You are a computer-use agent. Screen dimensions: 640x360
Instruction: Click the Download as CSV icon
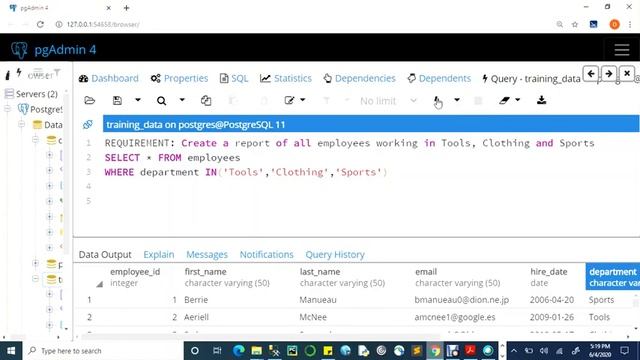(x=541, y=100)
